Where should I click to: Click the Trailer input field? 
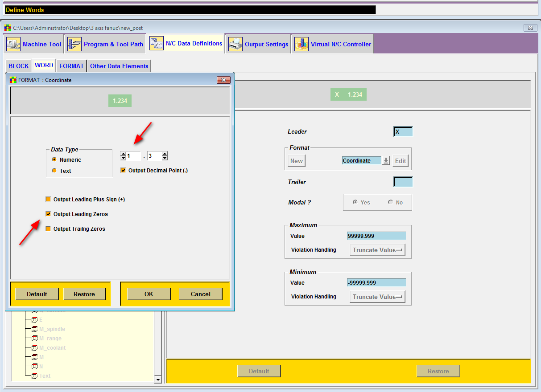coord(403,182)
